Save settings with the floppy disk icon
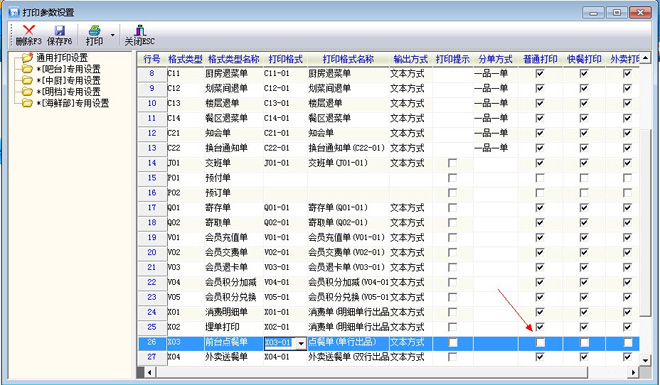Image resolution: width=660 pixels, height=385 pixels. pos(60,31)
